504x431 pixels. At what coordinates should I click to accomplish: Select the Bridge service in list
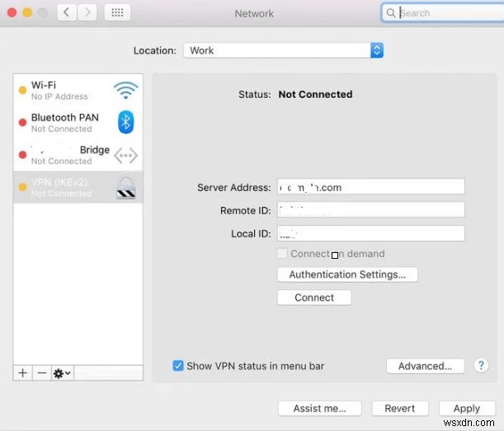pos(78,155)
